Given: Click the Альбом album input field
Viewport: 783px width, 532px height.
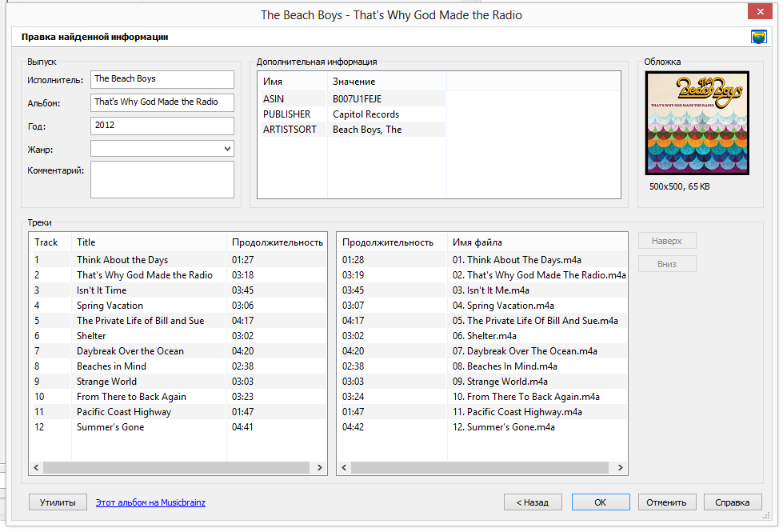Looking at the screenshot, I should point(162,102).
